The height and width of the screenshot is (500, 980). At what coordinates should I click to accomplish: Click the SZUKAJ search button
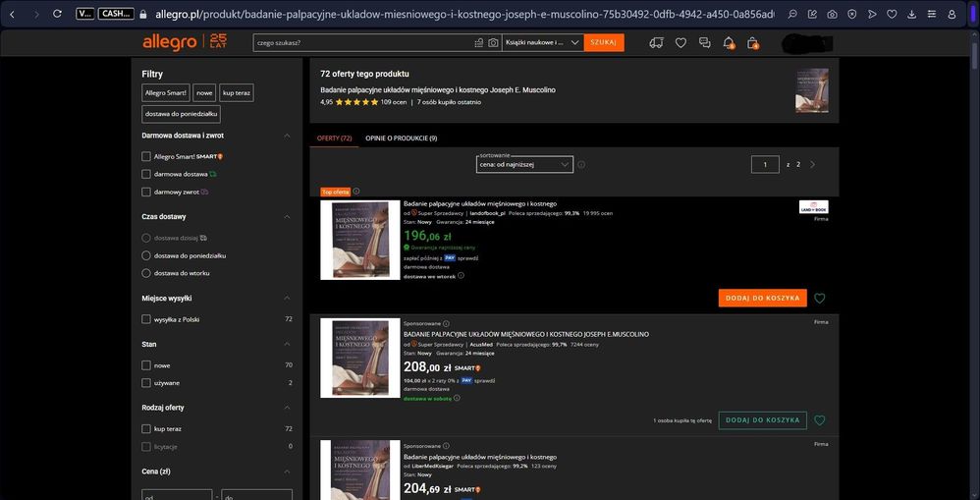(x=604, y=42)
